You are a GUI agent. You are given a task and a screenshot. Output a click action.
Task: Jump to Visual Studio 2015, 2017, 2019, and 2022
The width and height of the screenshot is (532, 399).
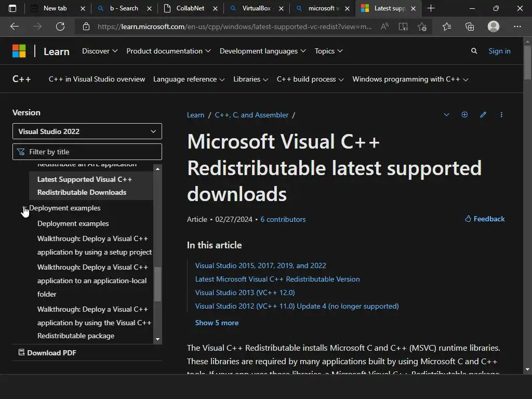tap(261, 265)
